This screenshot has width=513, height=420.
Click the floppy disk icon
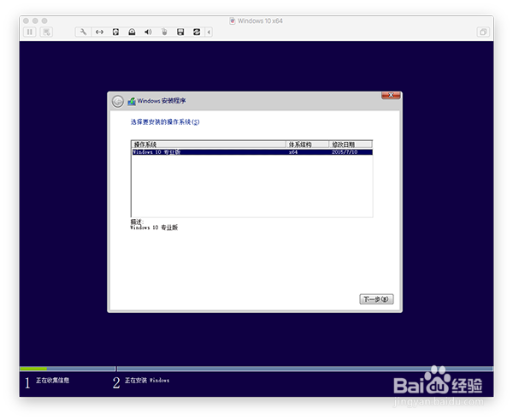pyautogui.click(x=180, y=32)
